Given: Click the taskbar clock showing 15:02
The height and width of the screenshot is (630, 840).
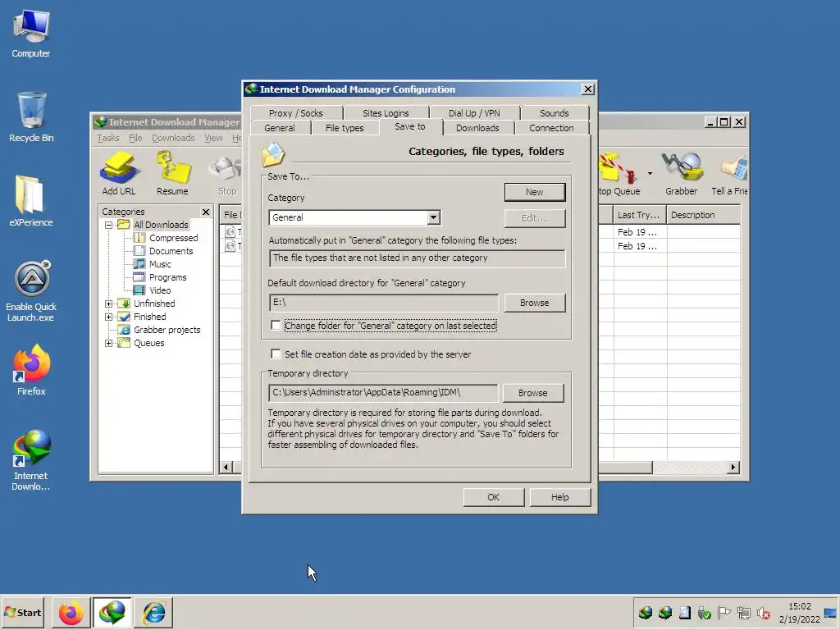Looking at the screenshot, I should tap(799, 613).
